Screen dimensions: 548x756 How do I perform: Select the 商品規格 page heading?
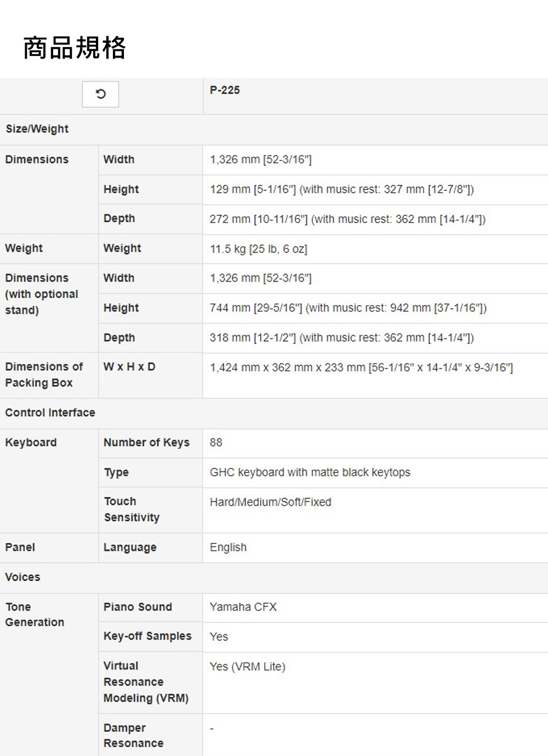pos(75,48)
